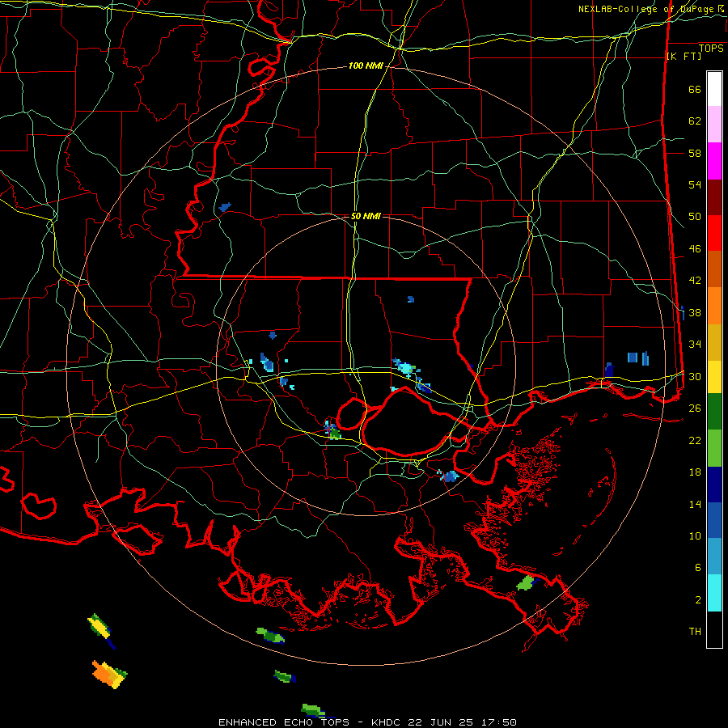Screen dimensions: 728x728
Task: Select the "22" legend value
Action: click(x=695, y=440)
